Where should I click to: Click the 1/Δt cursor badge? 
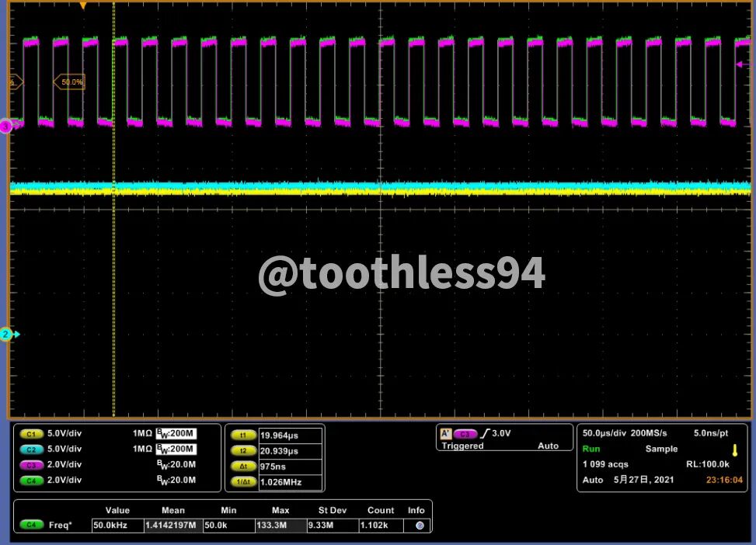(x=243, y=481)
